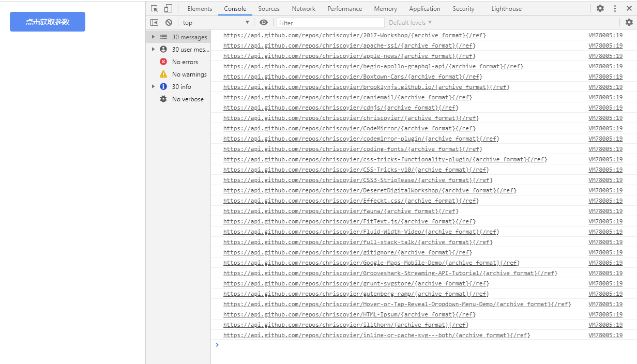Focus the console Filter input field

(331, 23)
